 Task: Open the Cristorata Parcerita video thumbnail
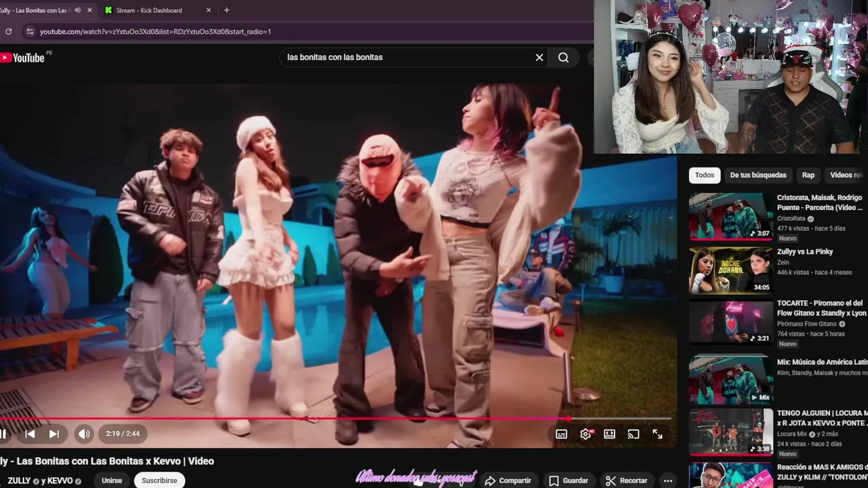click(731, 217)
